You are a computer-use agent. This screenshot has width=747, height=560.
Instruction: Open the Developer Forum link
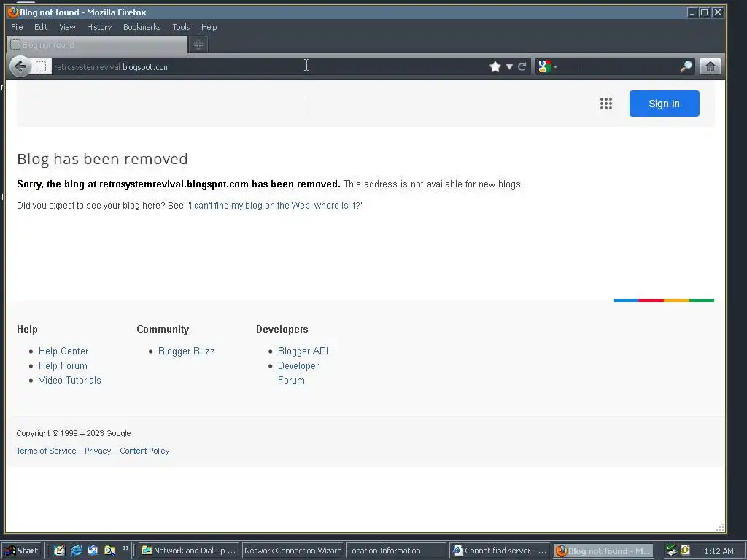tap(298, 373)
